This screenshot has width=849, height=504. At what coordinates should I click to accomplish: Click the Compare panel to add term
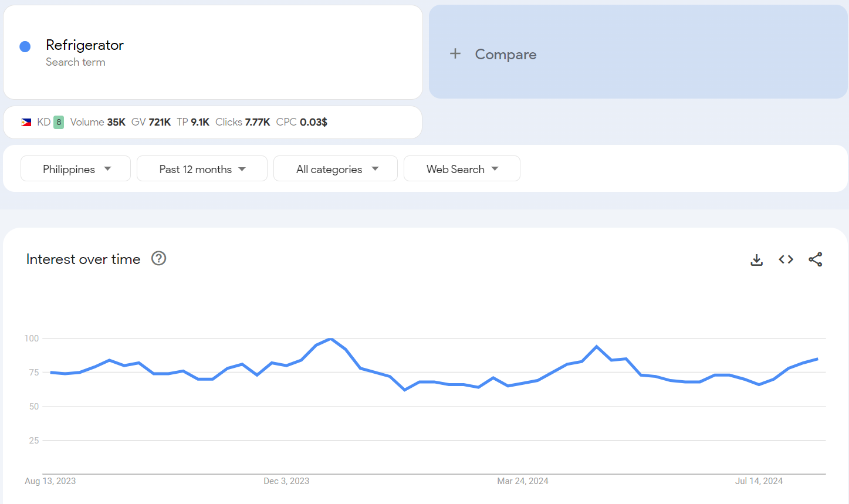pos(638,53)
